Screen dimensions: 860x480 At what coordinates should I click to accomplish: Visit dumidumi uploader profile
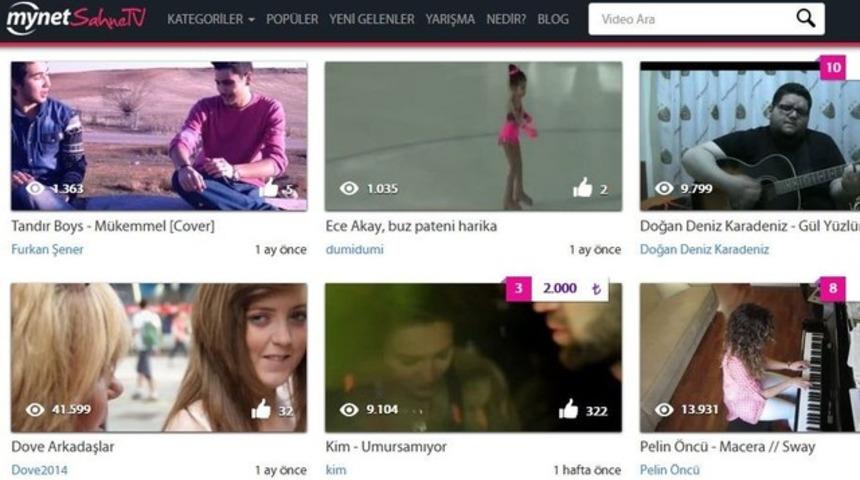(x=354, y=250)
